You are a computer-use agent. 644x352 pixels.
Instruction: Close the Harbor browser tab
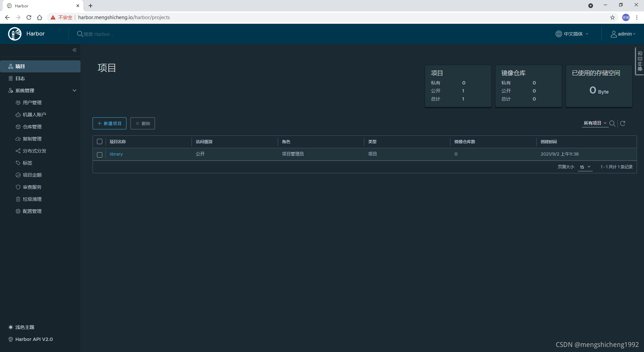tap(77, 6)
